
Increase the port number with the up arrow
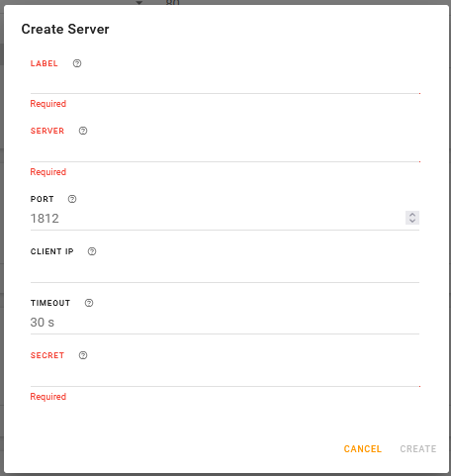tap(412, 215)
